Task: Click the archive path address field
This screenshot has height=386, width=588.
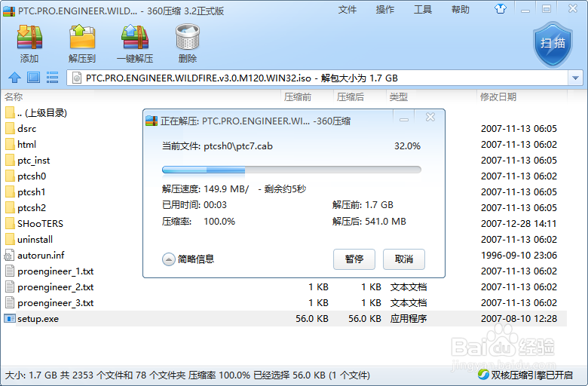Action: click(x=317, y=78)
